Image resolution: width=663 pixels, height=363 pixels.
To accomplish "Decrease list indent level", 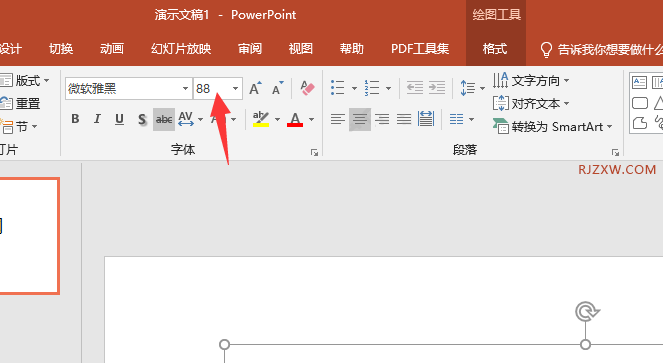I will (415, 88).
